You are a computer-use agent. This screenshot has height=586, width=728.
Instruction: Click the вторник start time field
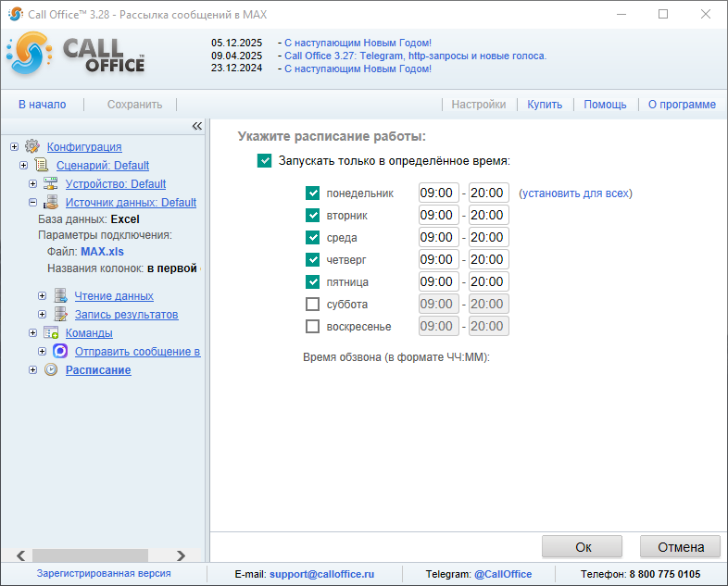[438, 216]
